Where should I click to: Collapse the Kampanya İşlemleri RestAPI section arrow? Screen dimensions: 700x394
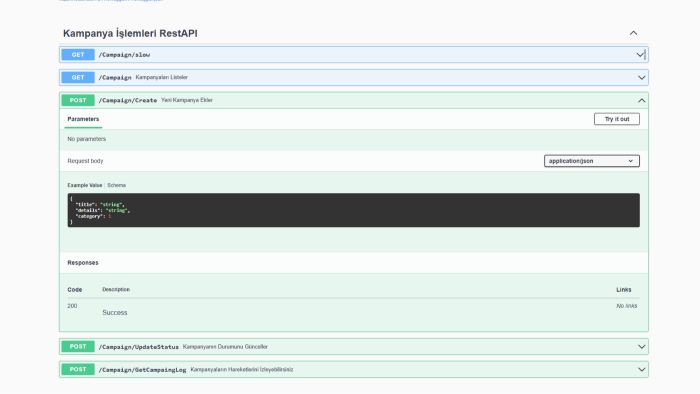(633, 33)
